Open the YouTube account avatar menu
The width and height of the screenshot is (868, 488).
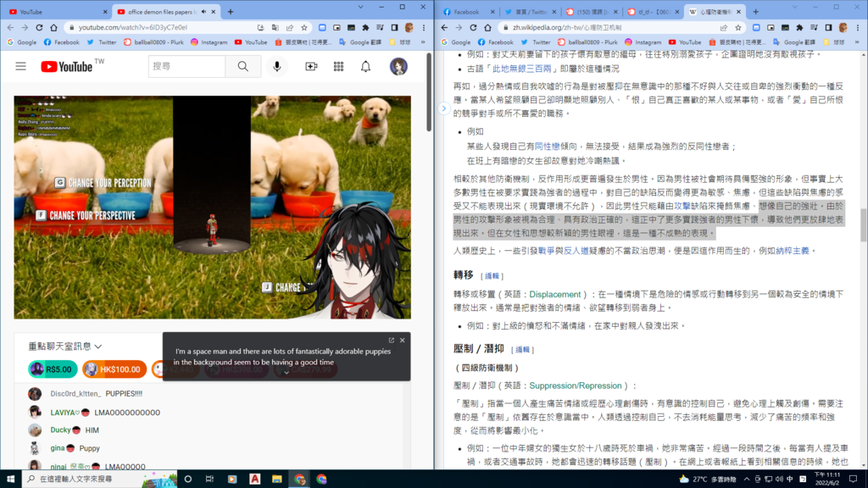click(x=398, y=66)
